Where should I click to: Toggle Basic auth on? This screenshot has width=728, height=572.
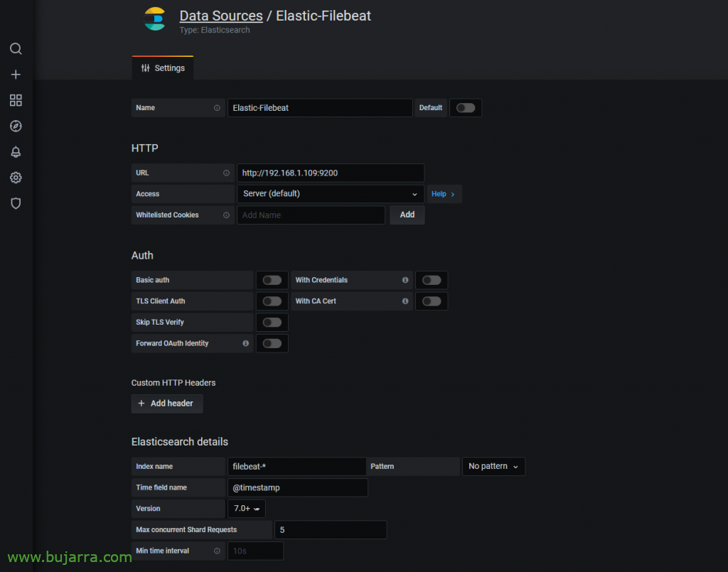click(272, 280)
